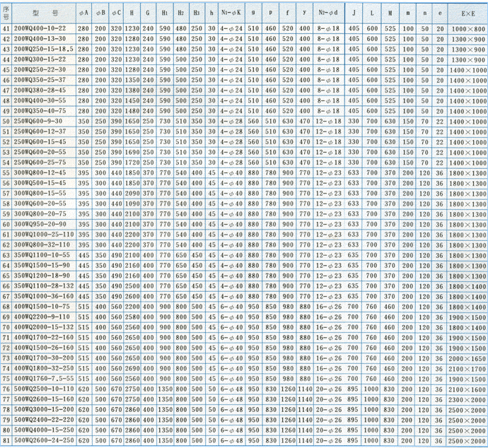Click row number 60 cell
Screen dimensions: 488x448
click(6, 224)
